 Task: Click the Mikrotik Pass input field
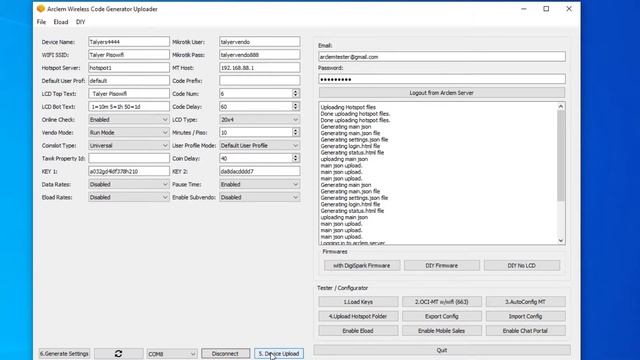point(260,55)
